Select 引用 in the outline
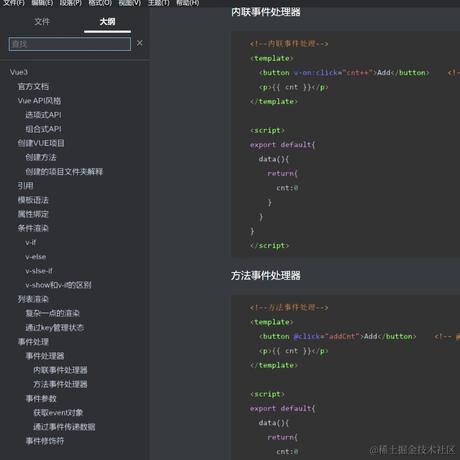The height and width of the screenshot is (460, 460). point(25,186)
